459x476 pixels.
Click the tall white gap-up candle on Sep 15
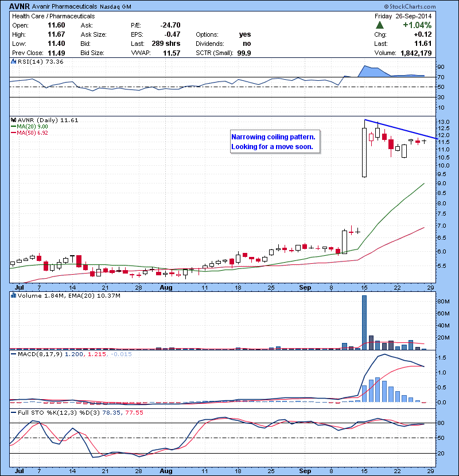coord(364,153)
